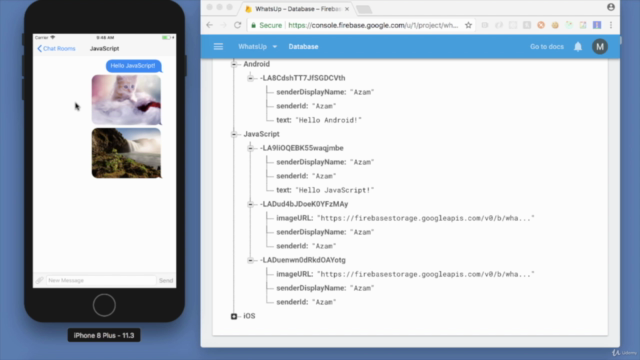Tap the kitten image message
Viewport: 640px width, 360px height.
coord(126,100)
